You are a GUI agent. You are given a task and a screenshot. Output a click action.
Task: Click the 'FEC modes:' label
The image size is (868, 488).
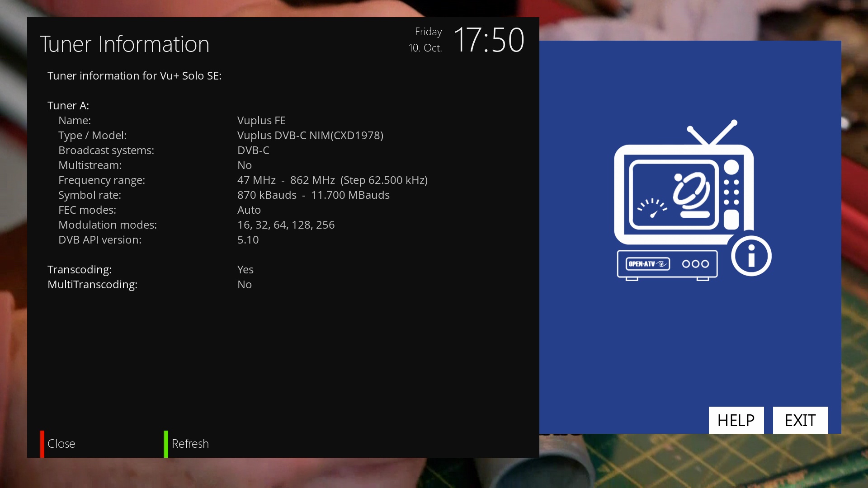pos(87,210)
